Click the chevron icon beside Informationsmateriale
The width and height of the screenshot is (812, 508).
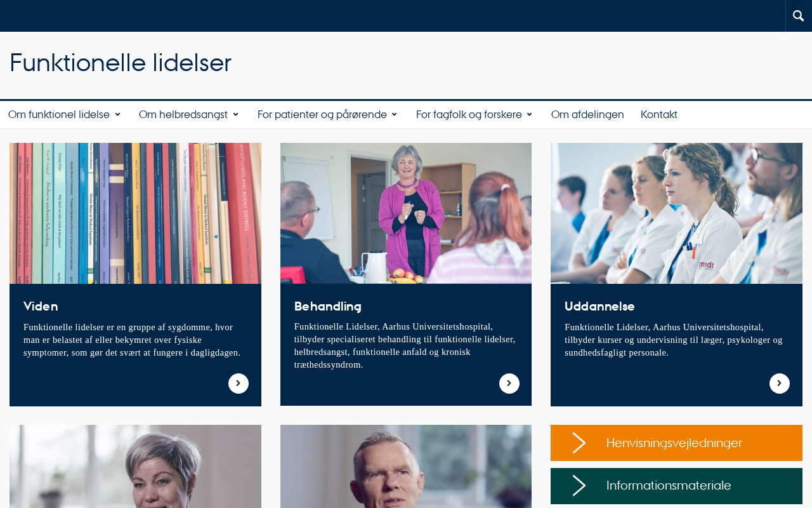(x=579, y=486)
